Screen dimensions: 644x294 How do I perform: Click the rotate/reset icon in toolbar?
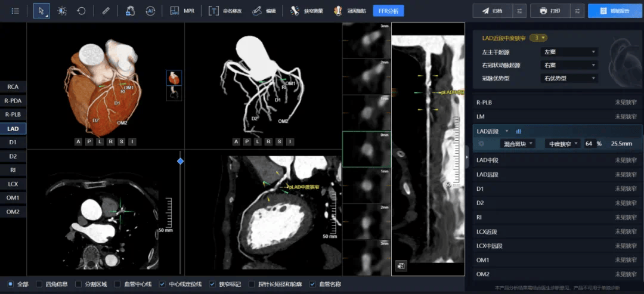(82, 11)
